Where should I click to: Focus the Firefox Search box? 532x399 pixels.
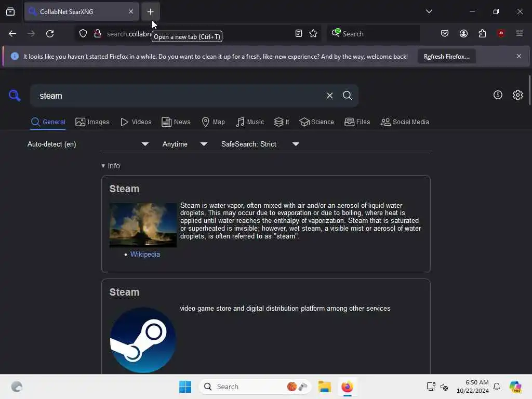coord(373,34)
